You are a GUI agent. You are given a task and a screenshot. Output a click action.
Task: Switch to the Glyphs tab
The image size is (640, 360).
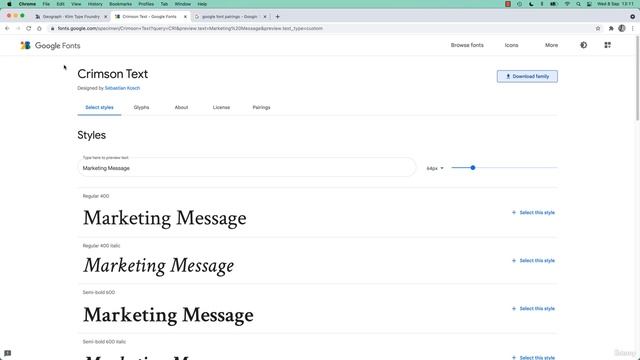tap(141, 107)
